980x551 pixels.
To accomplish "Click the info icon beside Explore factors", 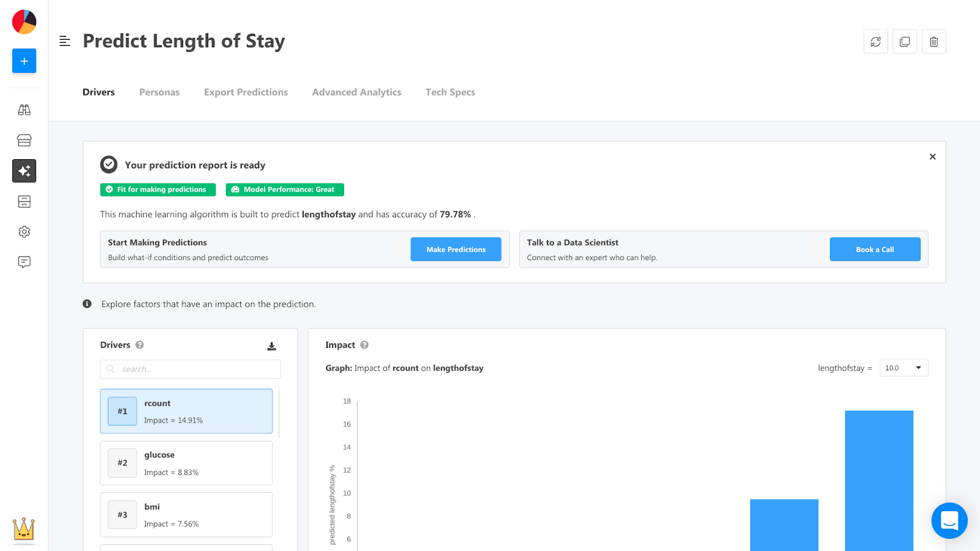I will coord(87,304).
